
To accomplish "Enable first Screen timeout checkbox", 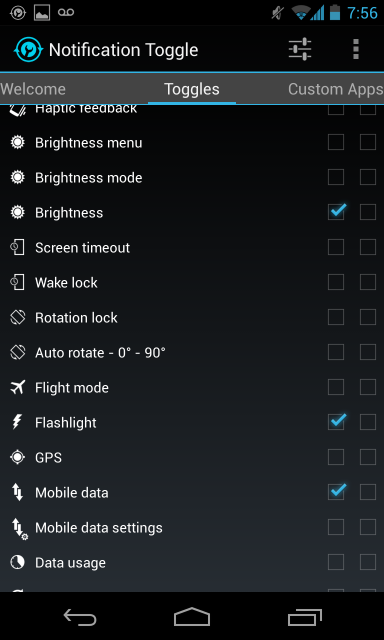I will point(336,247).
